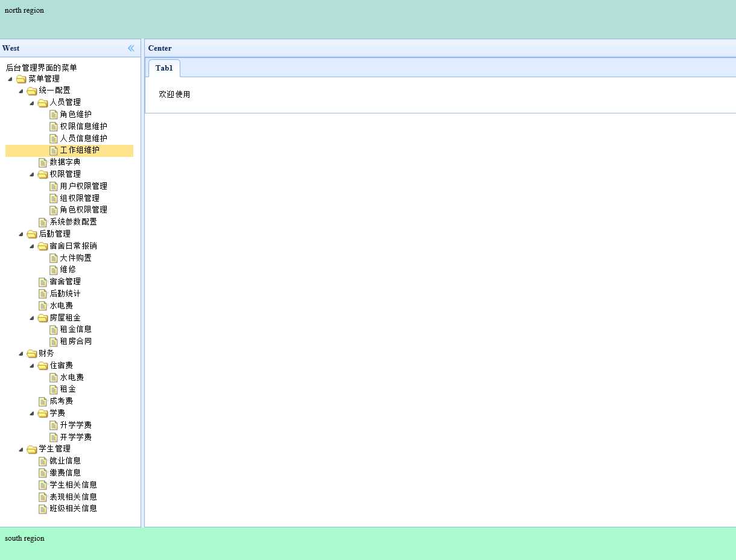Click the page icon next to 维修
736x560 pixels.
pos(53,270)
